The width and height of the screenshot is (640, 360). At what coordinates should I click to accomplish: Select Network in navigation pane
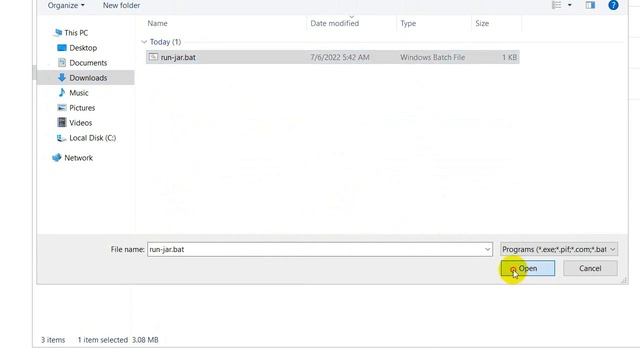pyautogui.click(x=78, y=158)
